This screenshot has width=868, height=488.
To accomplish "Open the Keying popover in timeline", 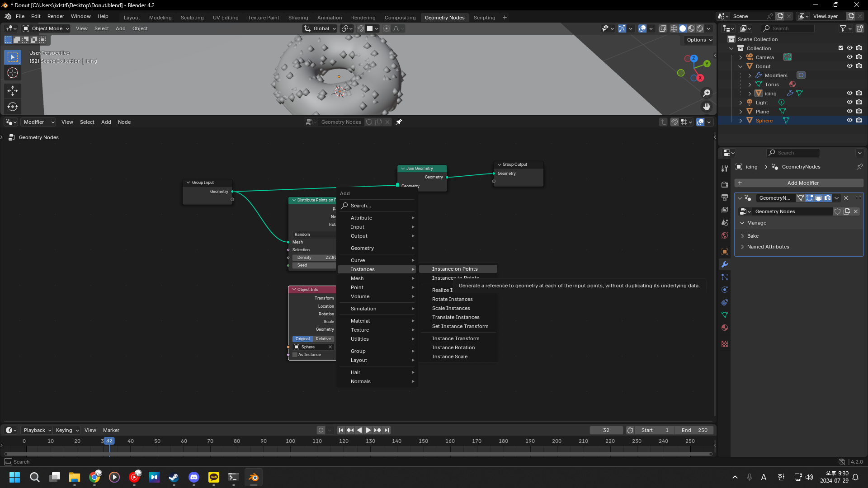I will coord(67,430).
